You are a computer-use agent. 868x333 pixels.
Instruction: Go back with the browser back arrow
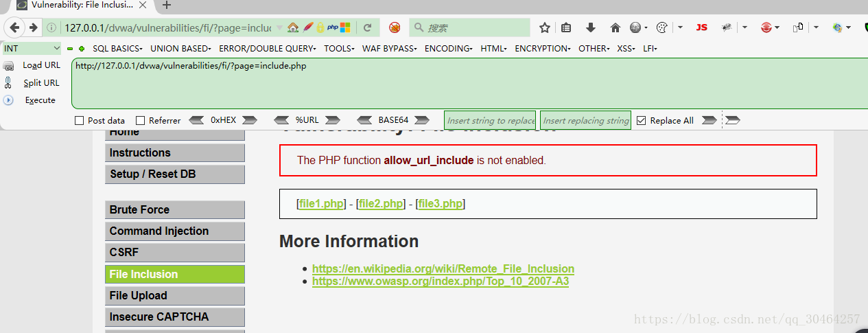[x=14, y=27]
